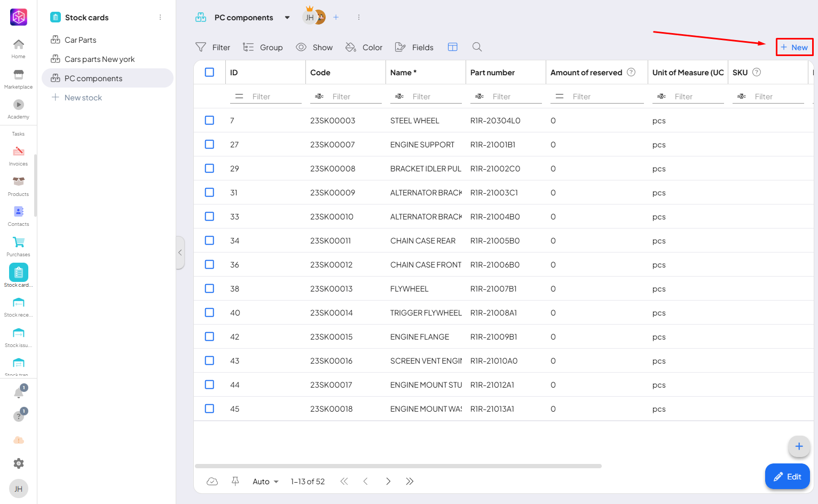
Task: Click the pin icon in footer
Action: pyautogui.click(x=235, y=481)
